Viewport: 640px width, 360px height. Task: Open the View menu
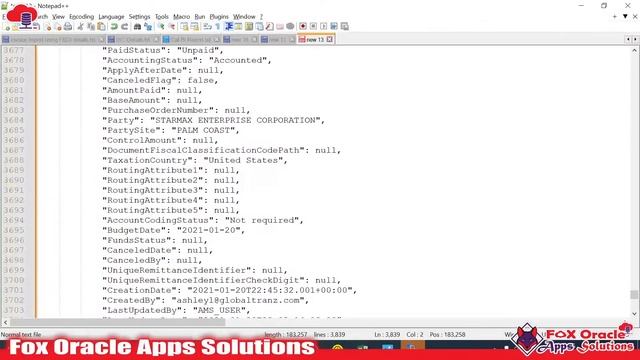pyautogui.click(x=58, y=17)
